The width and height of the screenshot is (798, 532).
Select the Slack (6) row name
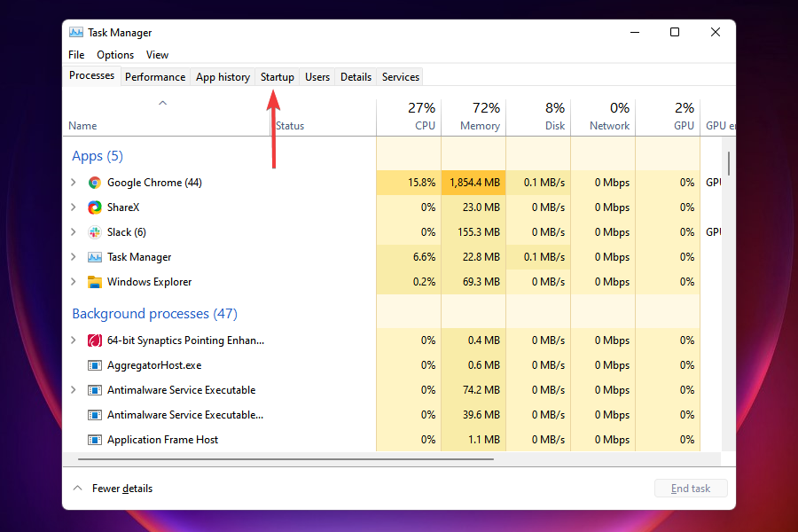coord(126,232)
